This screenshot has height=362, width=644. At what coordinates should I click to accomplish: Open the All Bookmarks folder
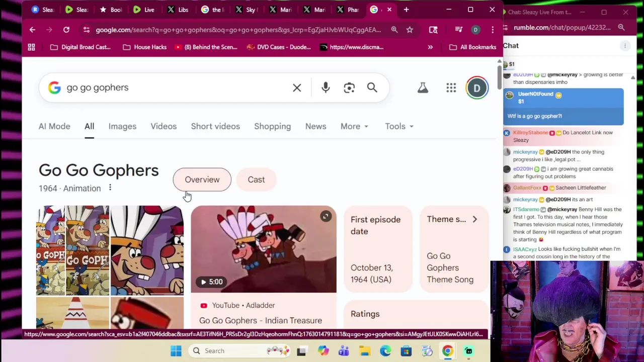(472, 47)
